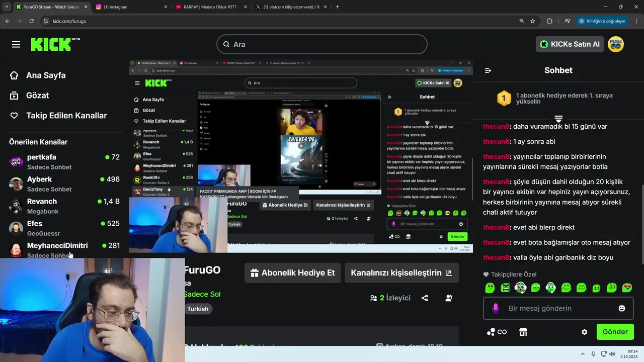Image resolution: width=644 pixels, height=362 pixels.
Task: Click the Bir mesaj gönderin input
Action: pyautogui.click(x=558, y=308)
